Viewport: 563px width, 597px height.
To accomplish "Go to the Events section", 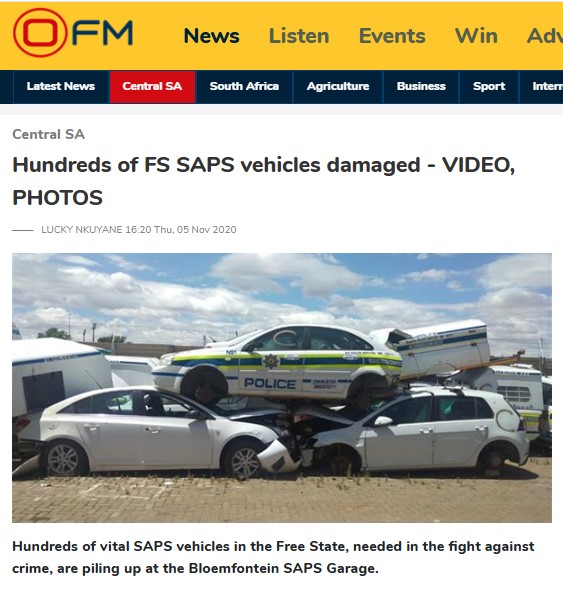I will (392, 36).
